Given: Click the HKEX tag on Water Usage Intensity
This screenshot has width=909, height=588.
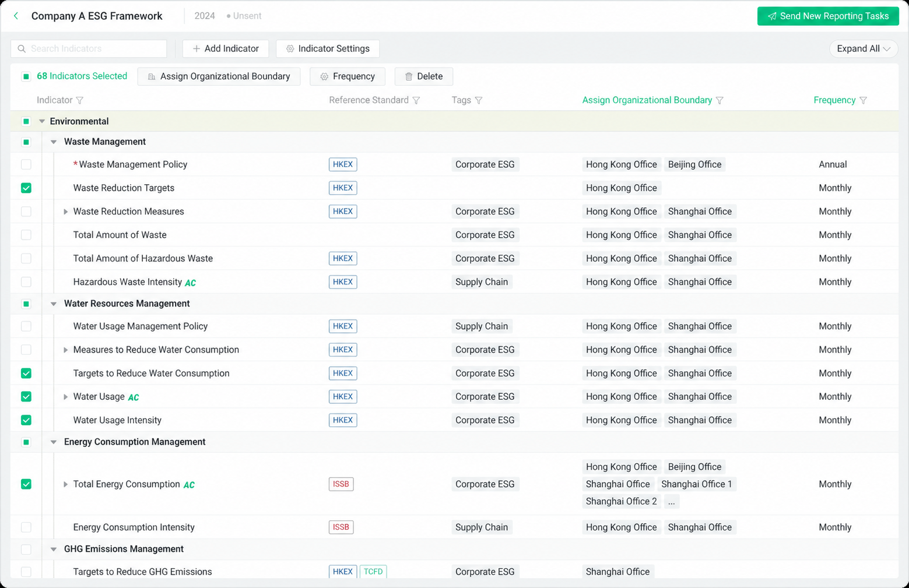Looking at the screenshot, I should click(x=343, y=420).
